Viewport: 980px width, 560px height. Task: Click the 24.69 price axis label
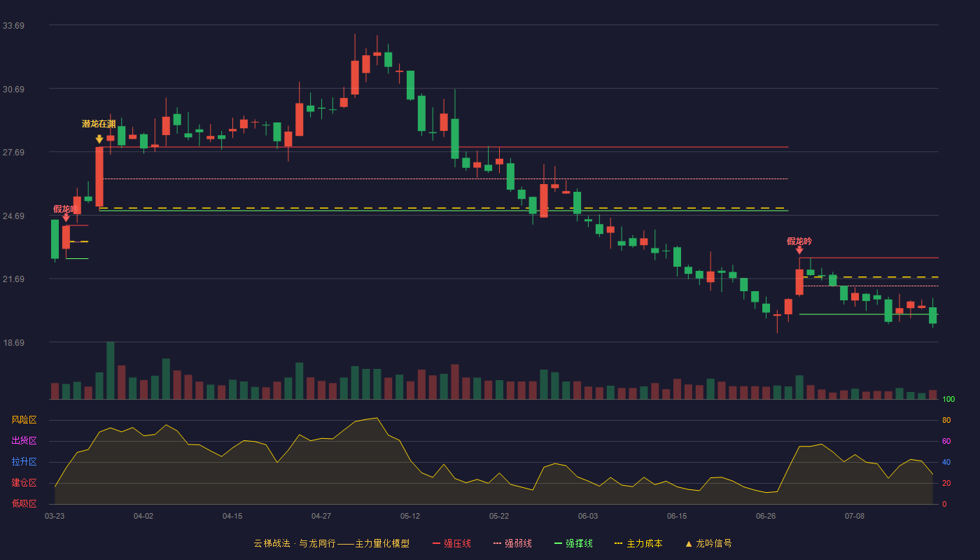coord(13,216)
